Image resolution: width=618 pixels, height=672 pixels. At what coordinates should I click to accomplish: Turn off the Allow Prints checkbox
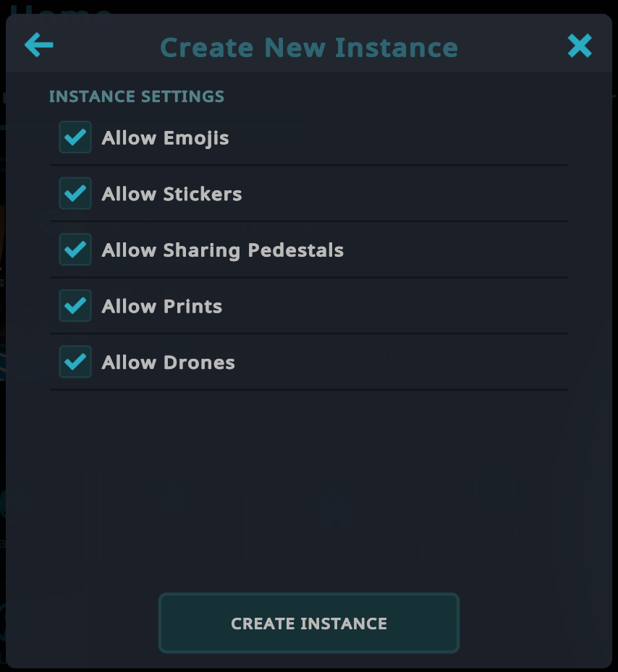(x=75, y=305)
